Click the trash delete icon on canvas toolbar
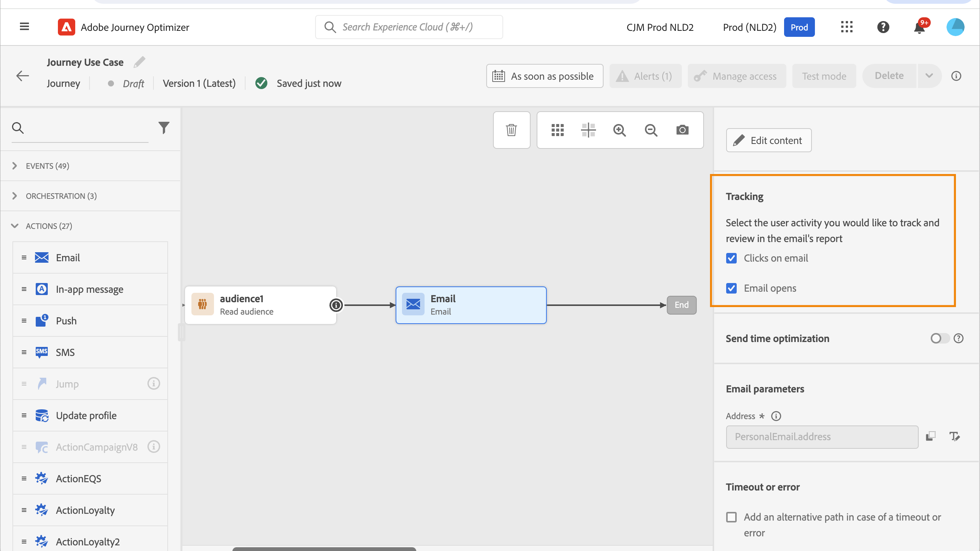 pos(511,130)
